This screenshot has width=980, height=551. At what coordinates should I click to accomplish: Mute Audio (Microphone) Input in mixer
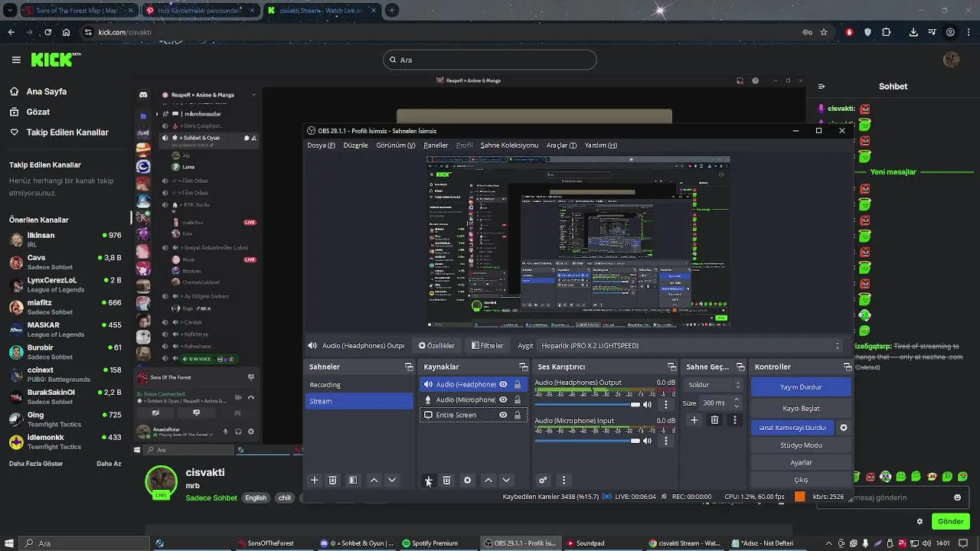(648, 441)
